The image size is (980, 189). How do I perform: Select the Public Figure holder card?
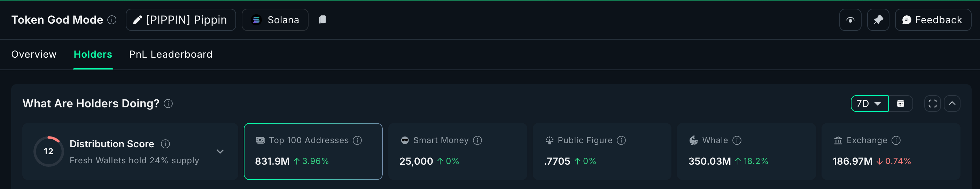point(601,151)
